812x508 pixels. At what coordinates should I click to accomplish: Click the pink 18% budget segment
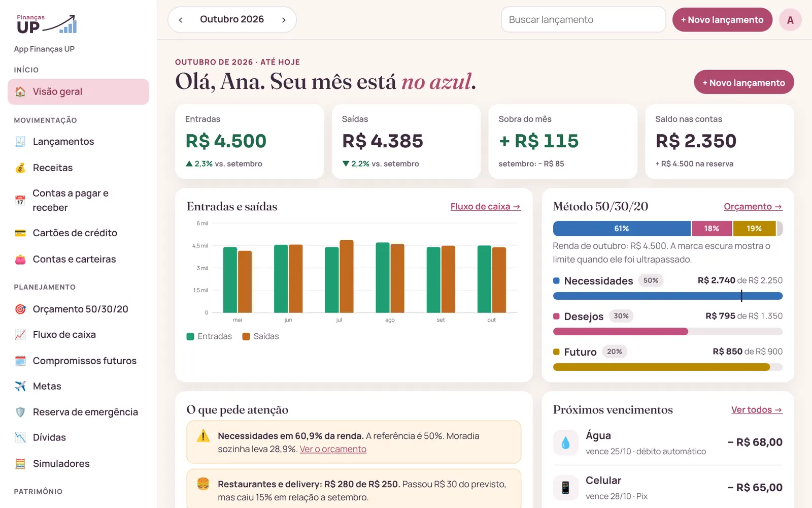coord(712,229)
